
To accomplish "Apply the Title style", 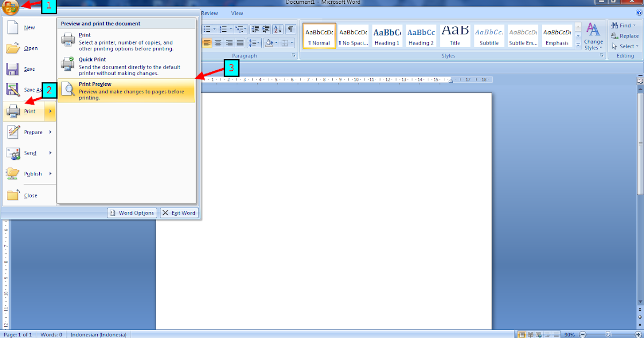I will point(455,35).
